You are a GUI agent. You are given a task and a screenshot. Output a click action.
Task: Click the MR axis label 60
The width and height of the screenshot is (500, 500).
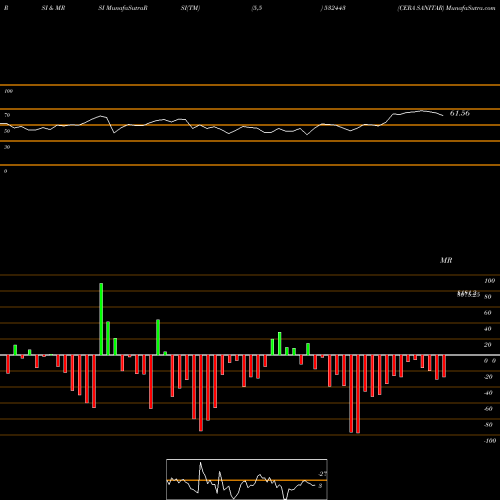(488, 313)
